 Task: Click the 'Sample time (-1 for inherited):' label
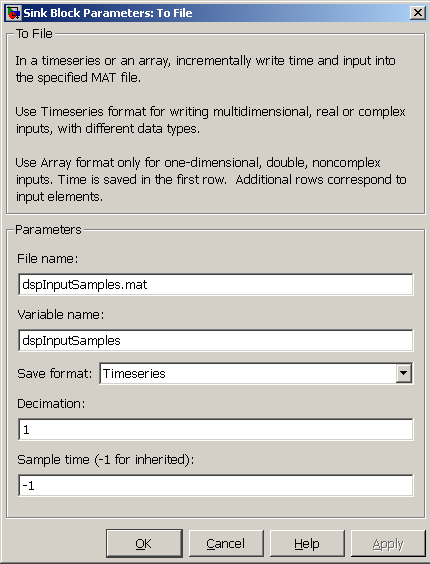pos(105,459)
